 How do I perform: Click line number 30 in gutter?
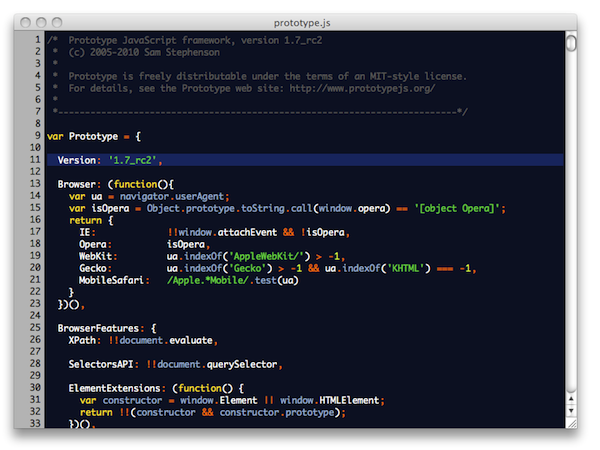coord(35,387)
